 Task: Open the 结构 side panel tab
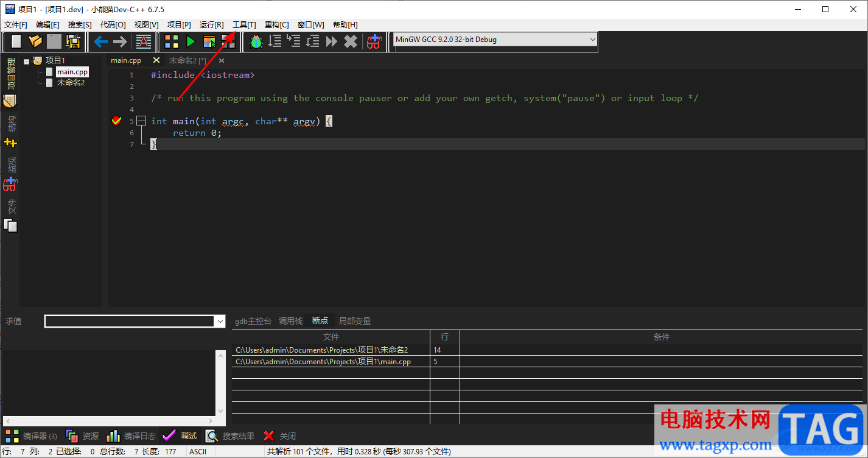10,132
